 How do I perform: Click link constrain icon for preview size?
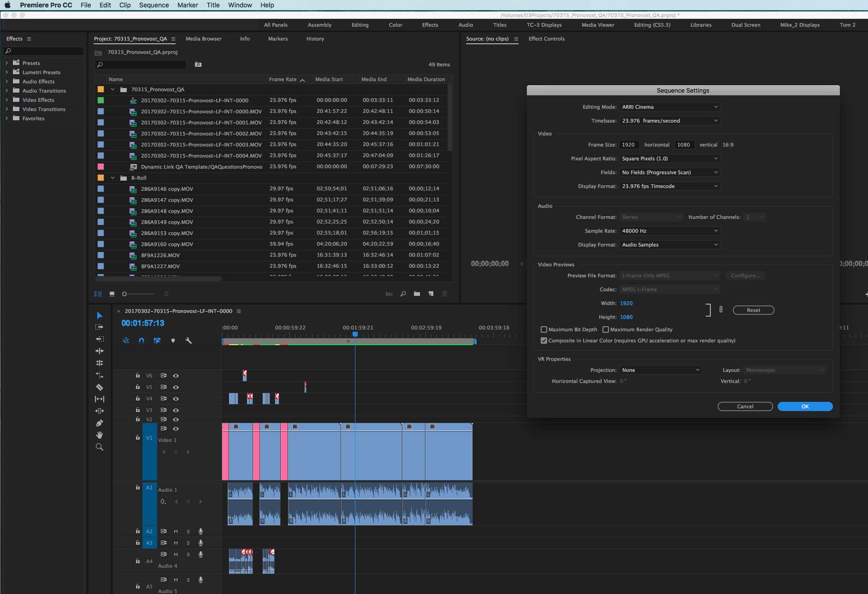click(721, 310)
